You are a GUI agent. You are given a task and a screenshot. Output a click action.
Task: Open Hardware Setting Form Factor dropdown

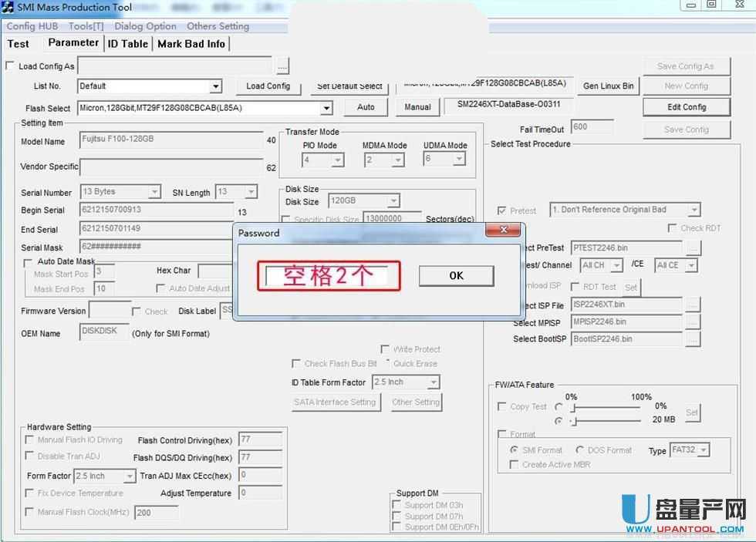(130, 476)
